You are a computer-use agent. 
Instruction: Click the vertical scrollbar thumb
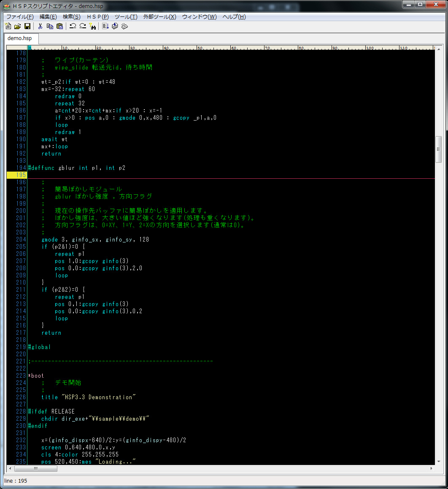point(439,149)
